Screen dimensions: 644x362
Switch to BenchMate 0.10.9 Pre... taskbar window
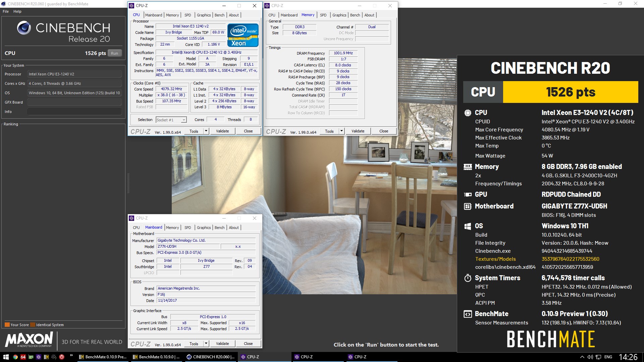[x=103, y=357]
